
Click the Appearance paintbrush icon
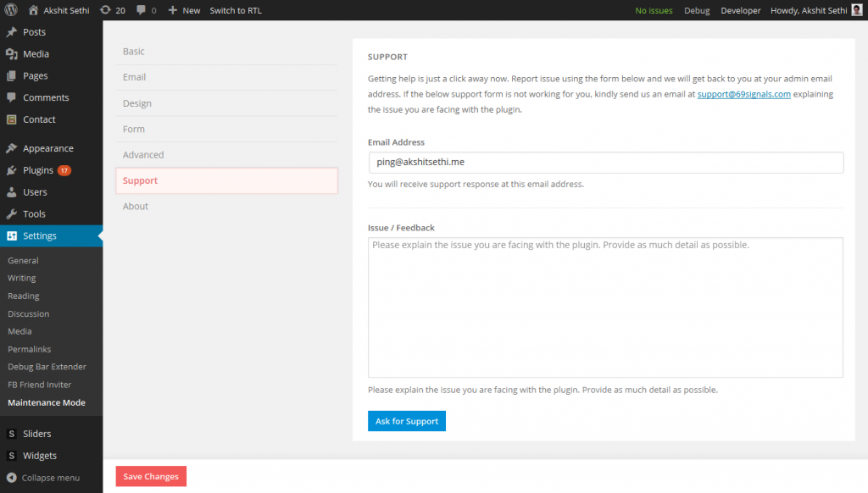[x=12, y=148]
